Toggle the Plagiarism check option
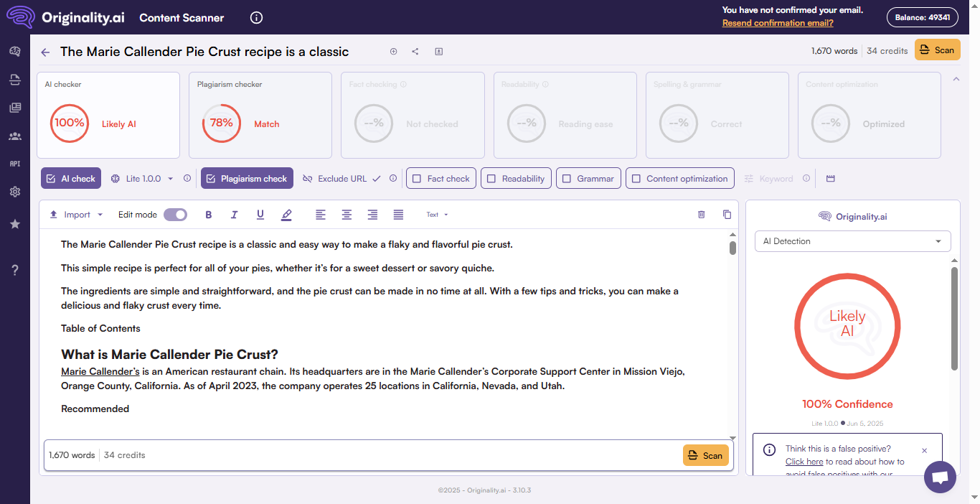 pos(247,179)
